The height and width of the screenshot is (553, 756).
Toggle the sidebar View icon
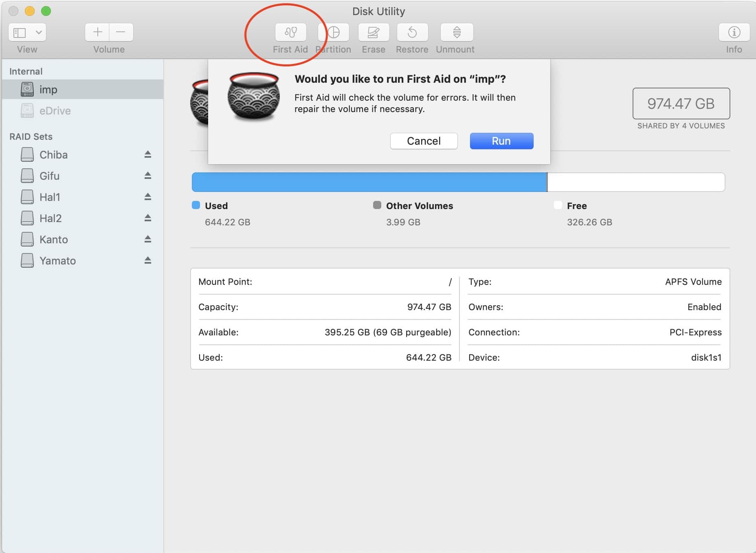tap(20, 32)
